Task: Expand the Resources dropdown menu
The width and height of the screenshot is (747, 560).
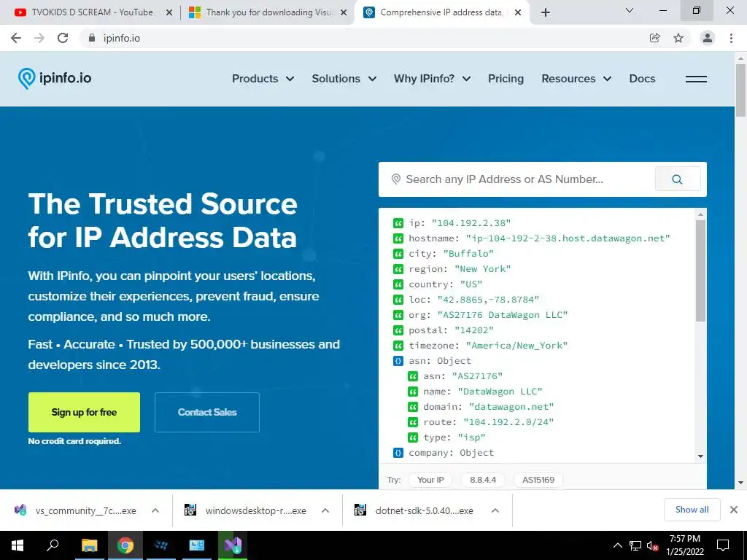Action: coord(576,79)
